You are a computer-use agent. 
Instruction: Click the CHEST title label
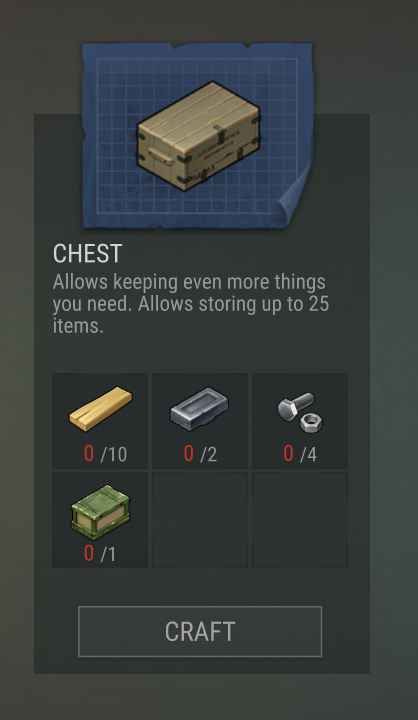[x=87, y=253]
